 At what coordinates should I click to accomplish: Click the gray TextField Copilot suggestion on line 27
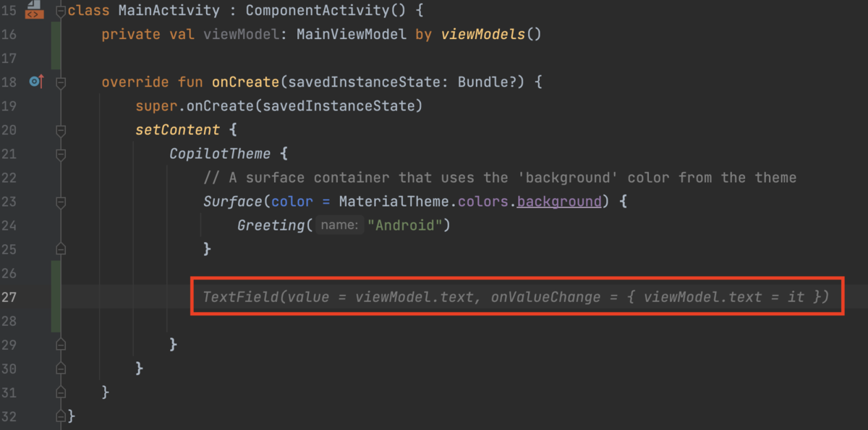tap(516, 297)
